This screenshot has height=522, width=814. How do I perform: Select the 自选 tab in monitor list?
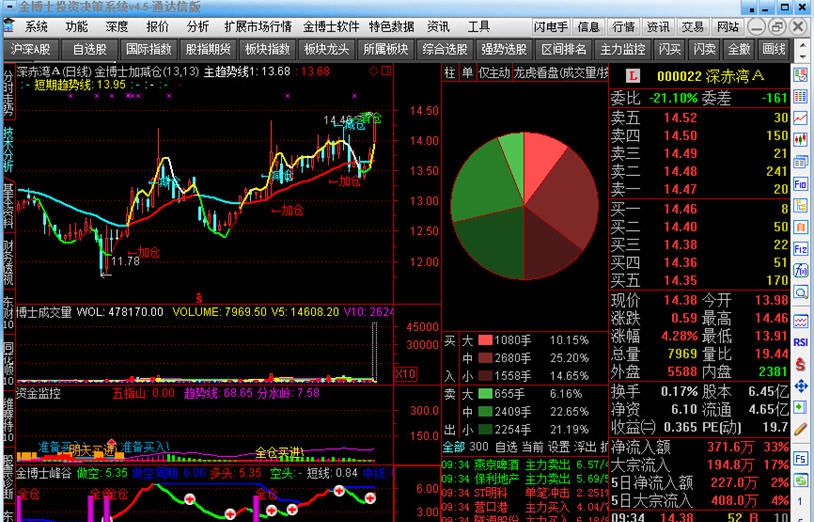(506, 446)
